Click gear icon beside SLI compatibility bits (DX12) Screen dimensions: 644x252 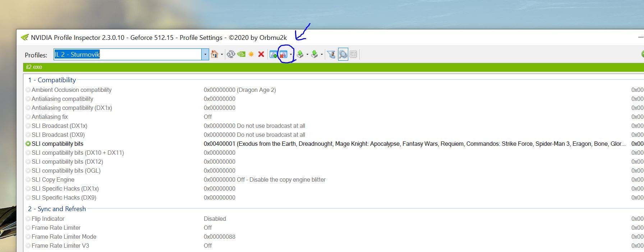click(x=28, y=162)
